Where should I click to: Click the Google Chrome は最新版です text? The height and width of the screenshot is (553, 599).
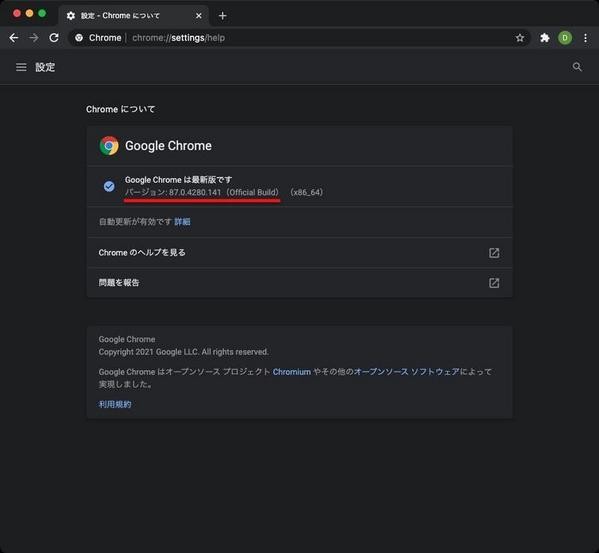pyautogui.click(x=178, y=179)
